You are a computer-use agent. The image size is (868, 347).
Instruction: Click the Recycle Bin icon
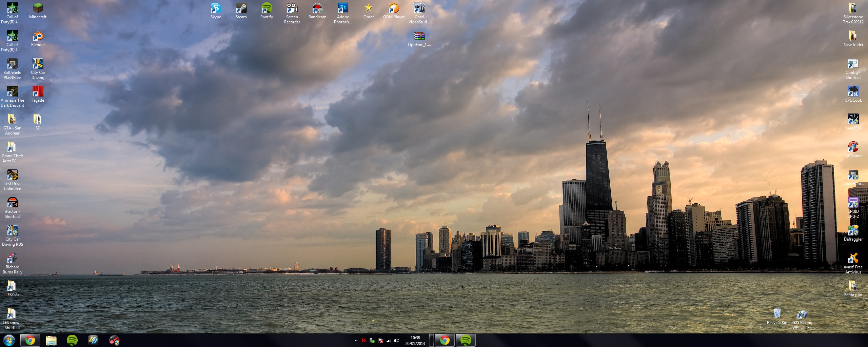777,317
